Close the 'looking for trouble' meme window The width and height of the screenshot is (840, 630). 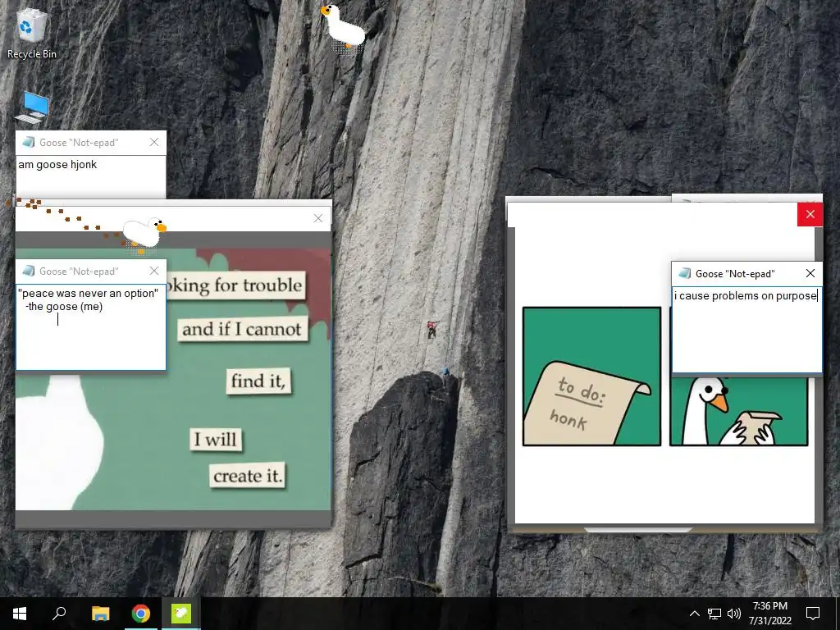[318, 218]
